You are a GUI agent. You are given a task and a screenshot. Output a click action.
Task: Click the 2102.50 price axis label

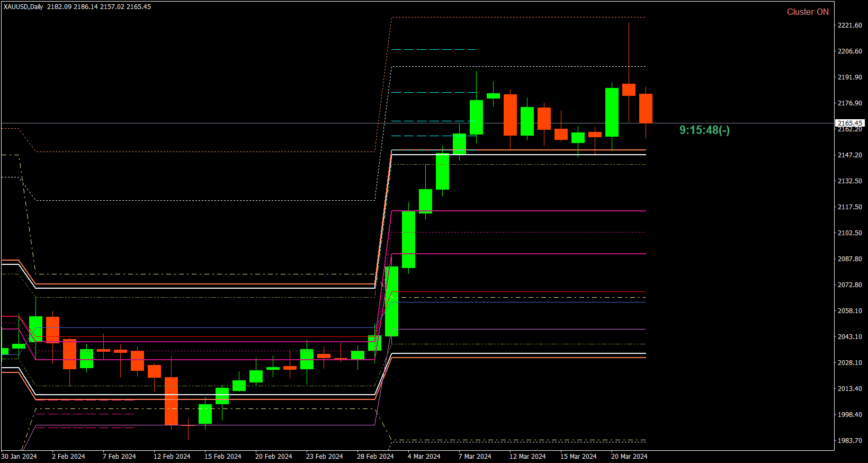point(849,233)
